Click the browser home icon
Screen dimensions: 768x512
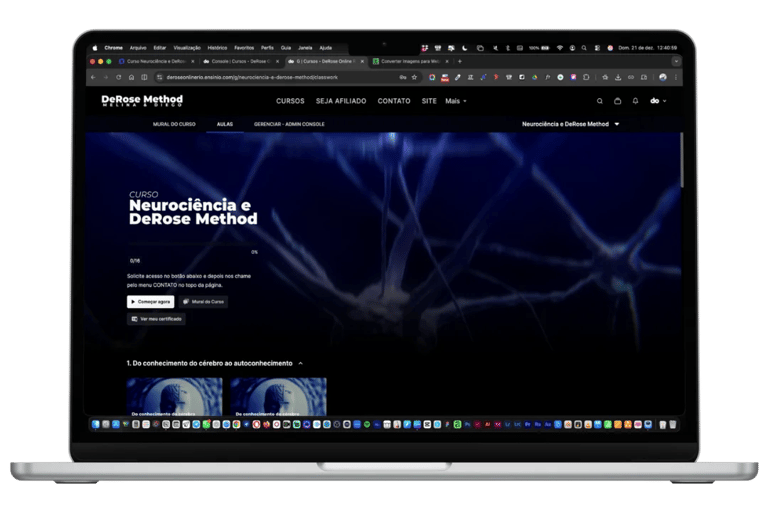[131, 77]
